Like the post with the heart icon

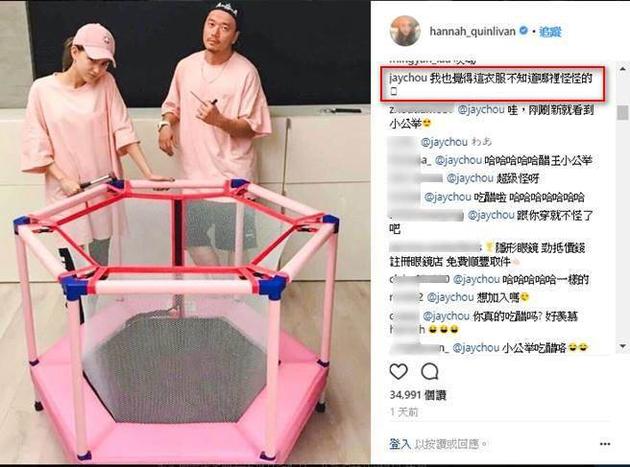coord(399,371)
